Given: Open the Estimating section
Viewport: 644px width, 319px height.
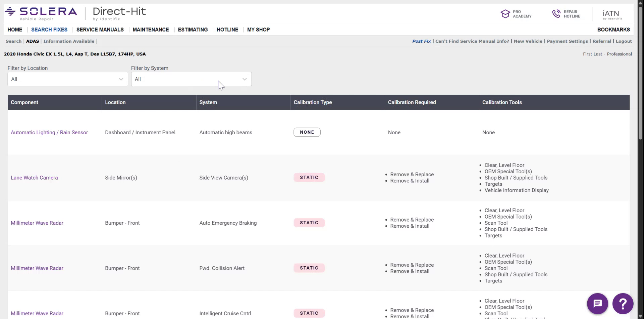Looking at the screenshot, I should (193, 30).
